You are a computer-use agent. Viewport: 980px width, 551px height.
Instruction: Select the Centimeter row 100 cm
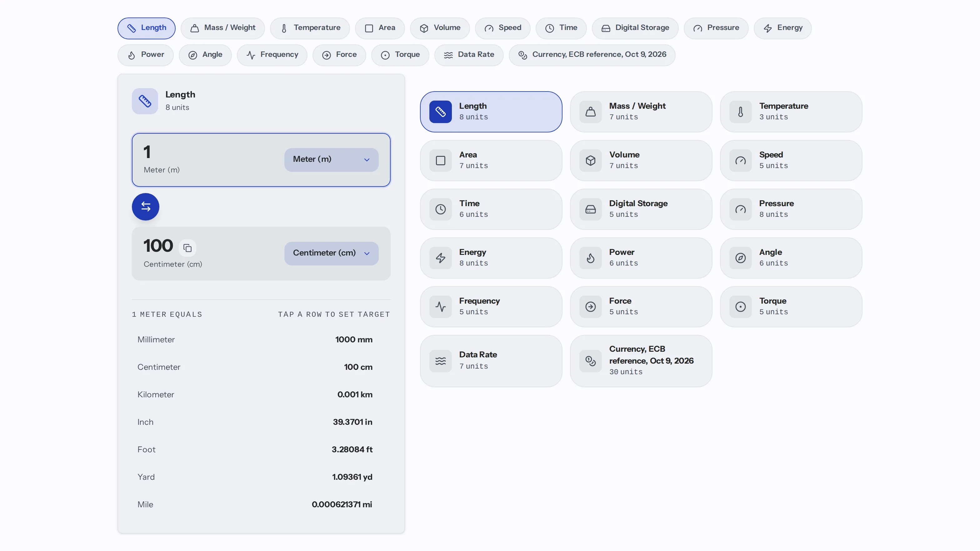(x=261, y=367)
